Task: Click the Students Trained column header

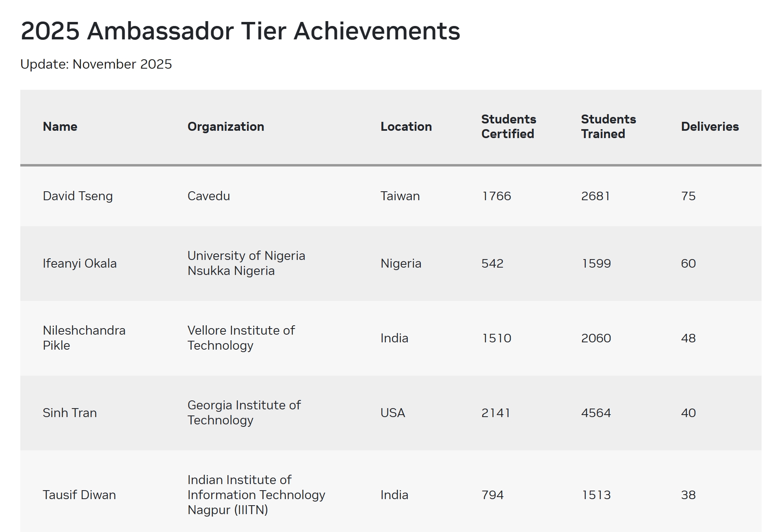Action: click(608, 127)
